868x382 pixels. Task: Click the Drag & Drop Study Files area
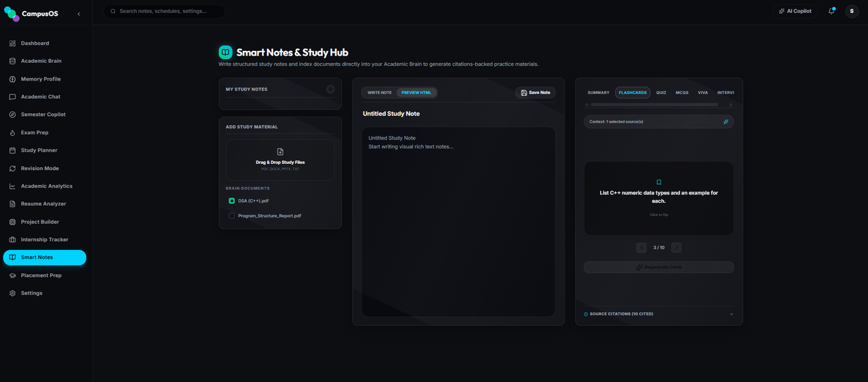pos(280,160)
